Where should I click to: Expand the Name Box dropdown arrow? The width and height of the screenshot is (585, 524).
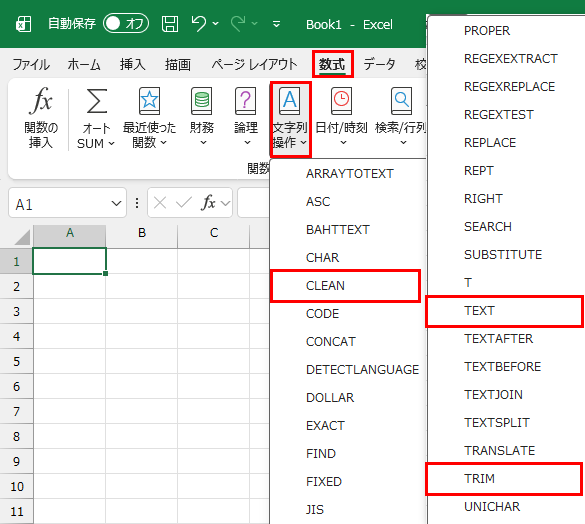tap(116, 203)
